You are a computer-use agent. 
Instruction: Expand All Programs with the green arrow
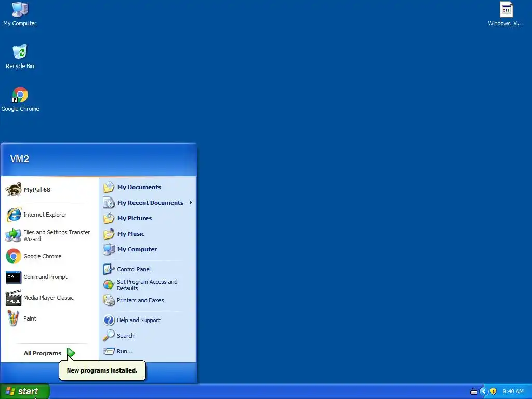[71, 353]
